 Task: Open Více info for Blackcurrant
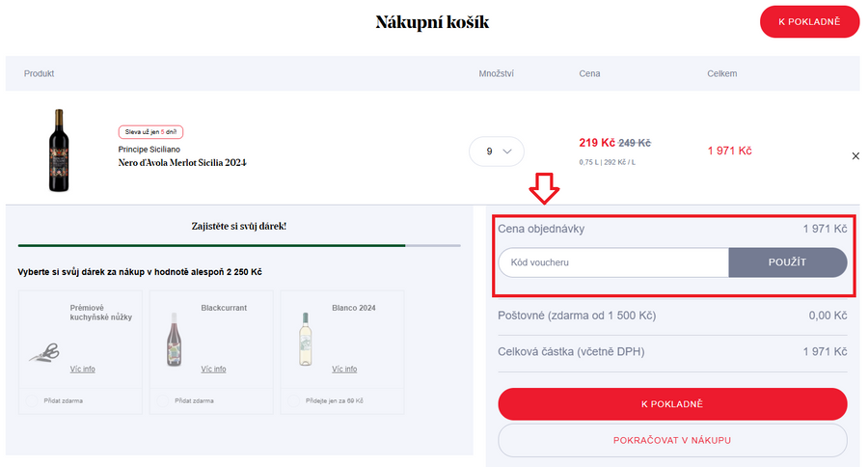click(x=214, y=369)
